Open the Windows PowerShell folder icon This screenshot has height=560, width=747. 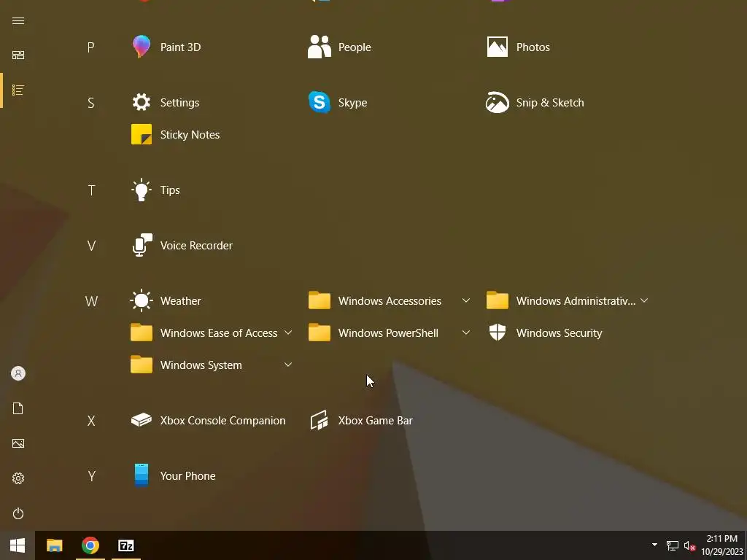(x=320, y=332)
